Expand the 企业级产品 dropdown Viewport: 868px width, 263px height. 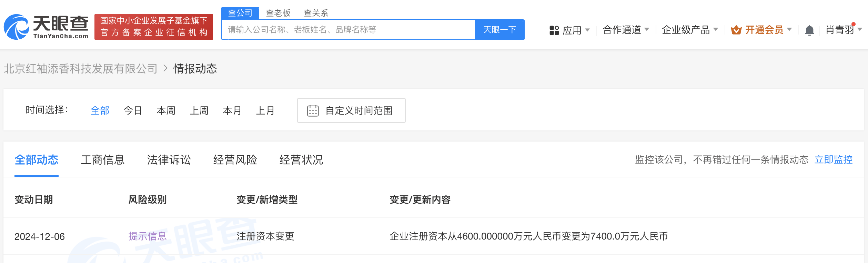tap(690, 30)
